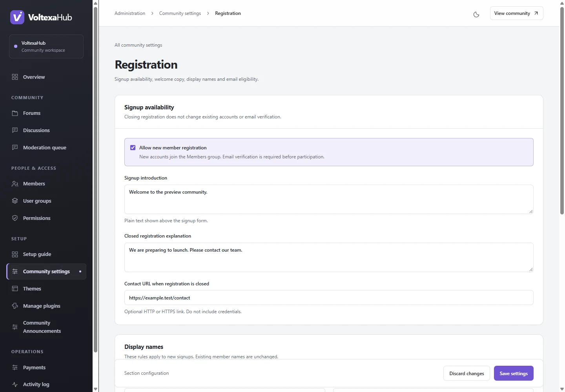Click the Community Announcements icon
The width and height of the screenshot is (565, 392).
[x=15, y=327]
